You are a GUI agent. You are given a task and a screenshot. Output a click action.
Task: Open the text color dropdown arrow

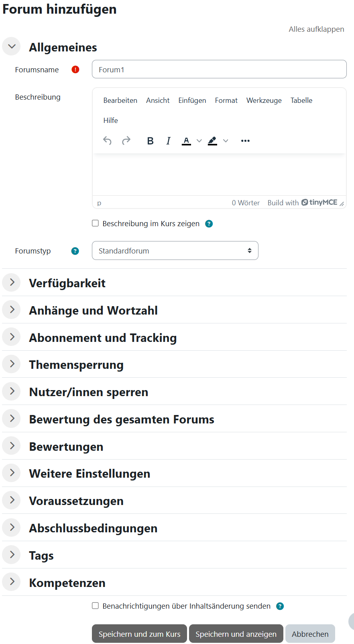199,141
